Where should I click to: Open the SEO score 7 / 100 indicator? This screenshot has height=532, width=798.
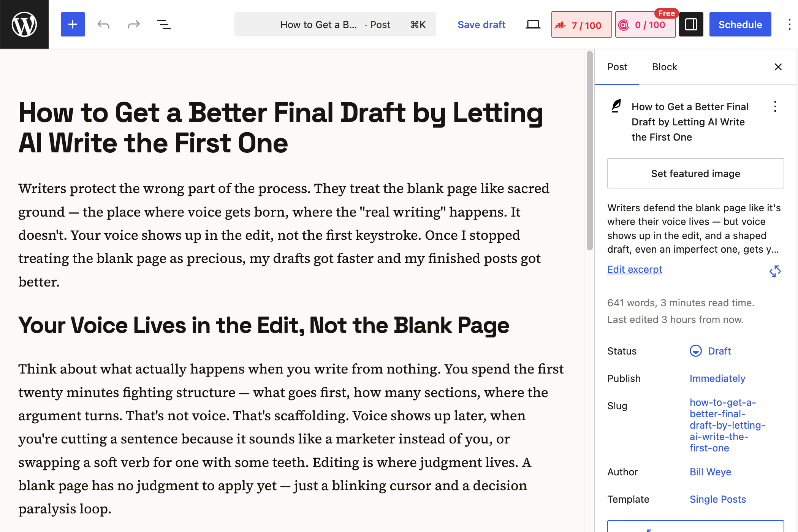tap(581, 25)
